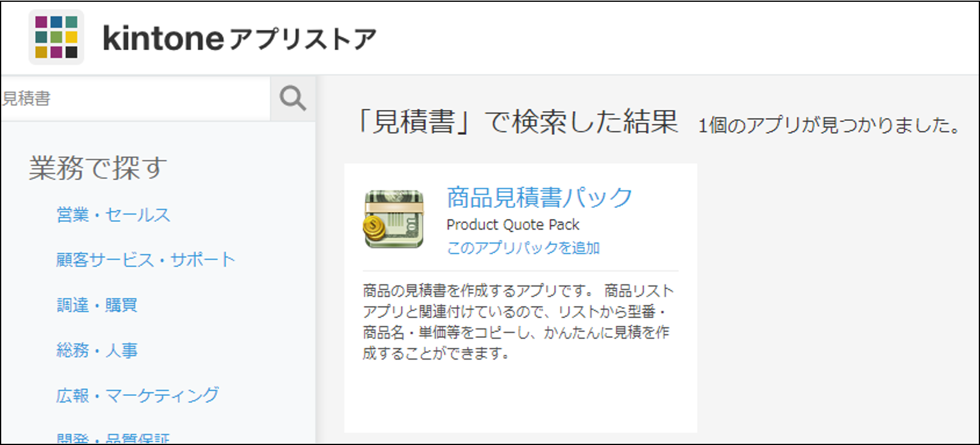Click the アプリストア text in header

[x=303, y=39]
